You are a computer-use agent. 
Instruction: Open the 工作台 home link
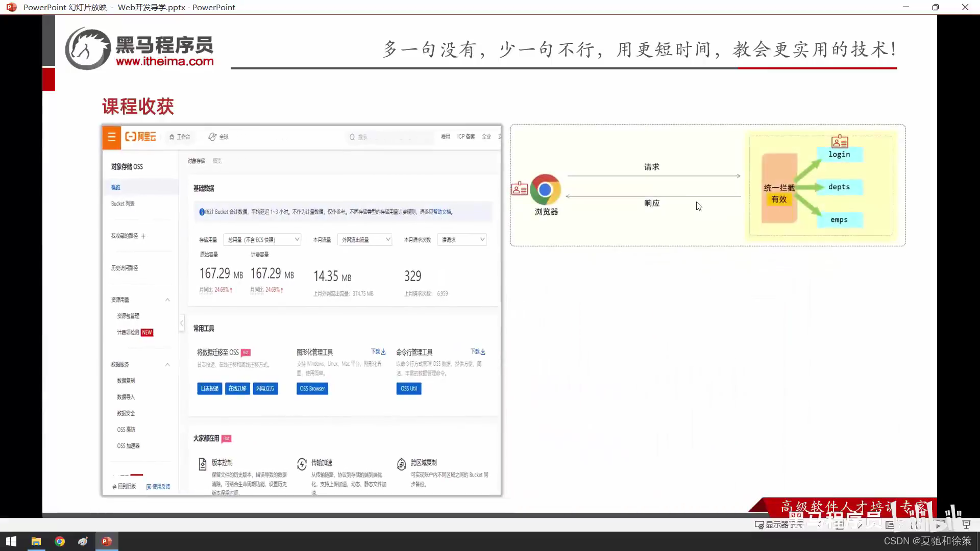coord(180,137)
